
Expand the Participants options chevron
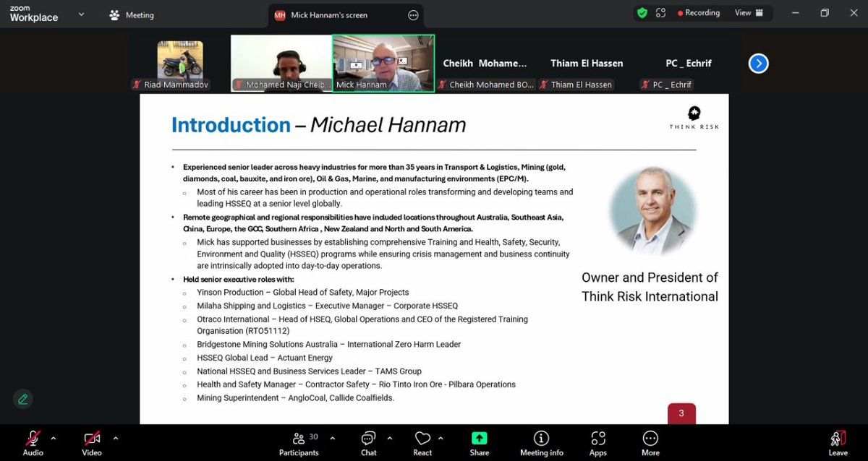tap(332, 438)
